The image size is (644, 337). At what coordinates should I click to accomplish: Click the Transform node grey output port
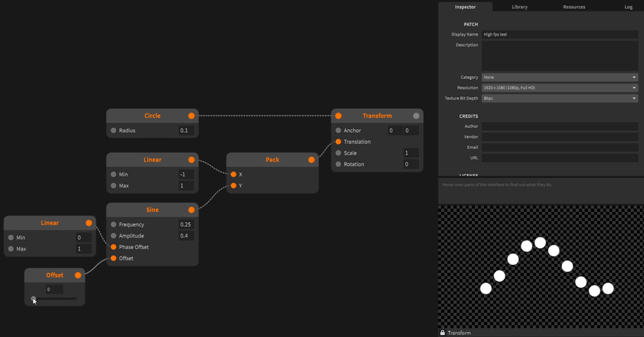(416, 116)
